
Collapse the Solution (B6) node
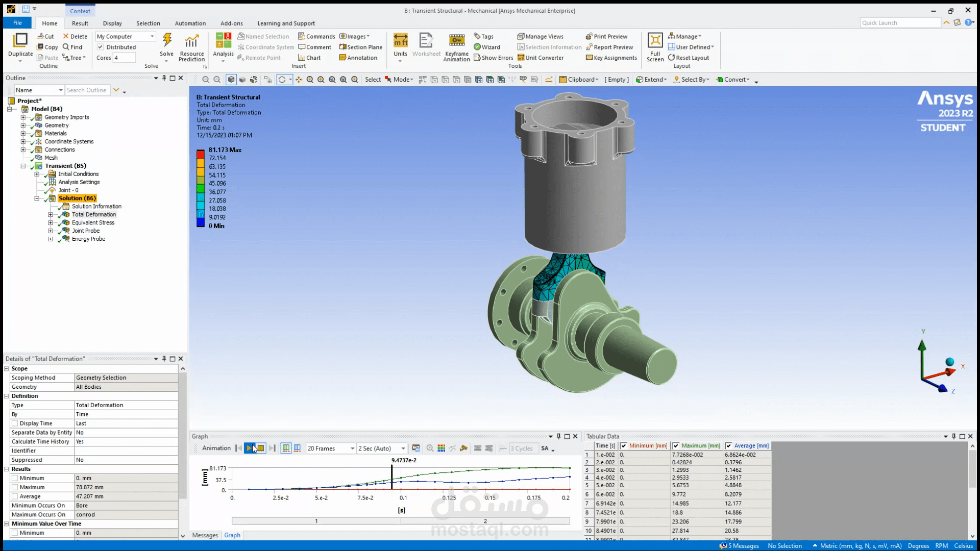click(x=37, y=198)
